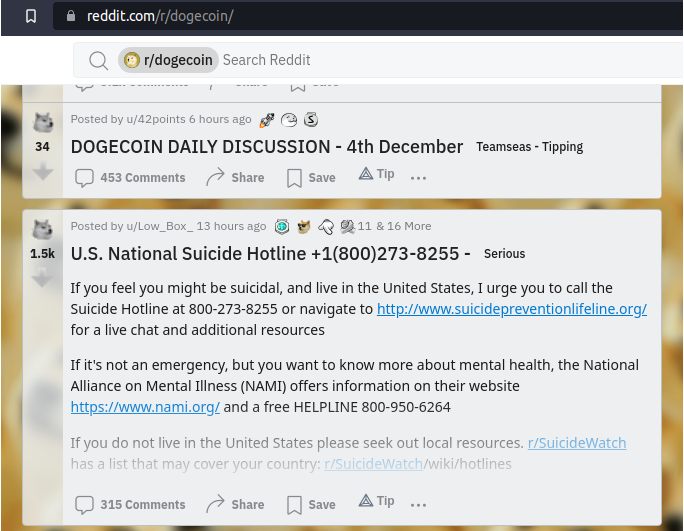Upvote the Dogecoin Daily Discussion post
This screenshot has height=531, width=684.
point(43,122)
